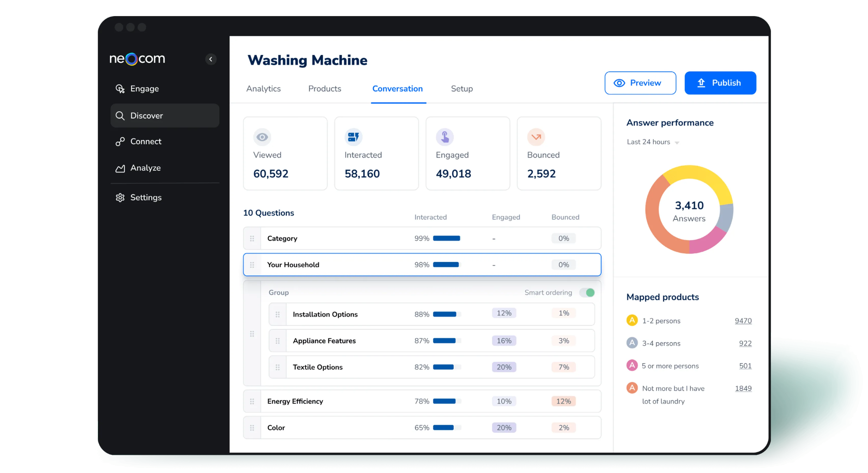Open the Products tab
This screenshot has height=473, width=868.
tap(324, 88)
